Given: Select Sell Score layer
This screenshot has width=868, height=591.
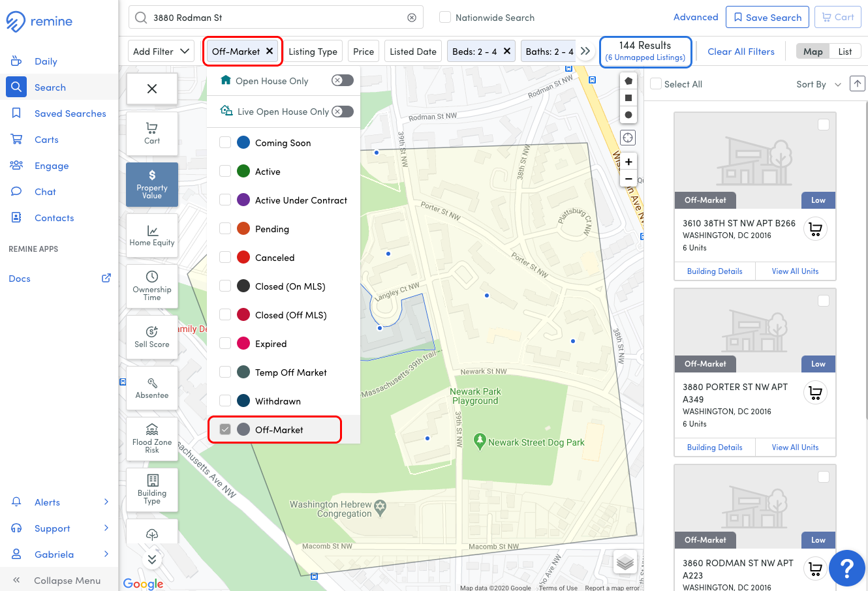Looking at the screenshot, I should (152, 337).
